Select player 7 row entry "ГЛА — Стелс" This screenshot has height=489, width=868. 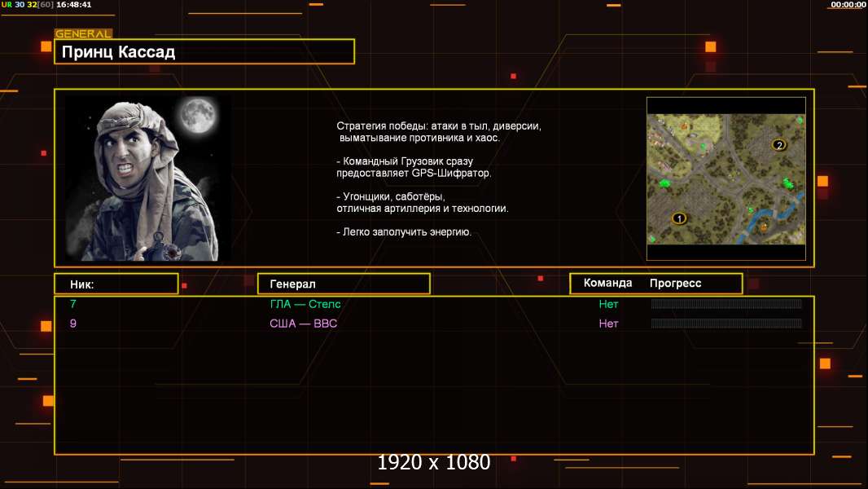(305, 304)
